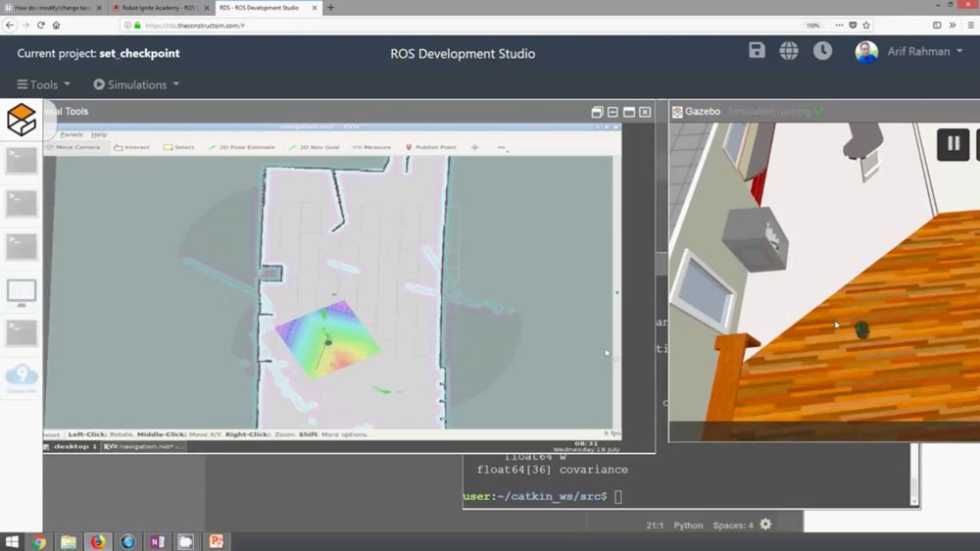Select the Move Camera tool in RViz
This screenshot has height=551, width=980.
73,147
